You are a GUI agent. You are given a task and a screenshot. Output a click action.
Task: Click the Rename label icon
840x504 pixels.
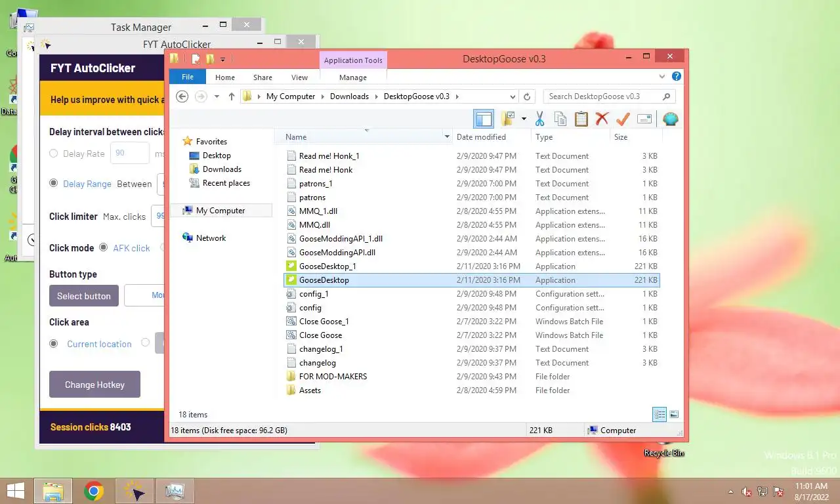point(644,119)
